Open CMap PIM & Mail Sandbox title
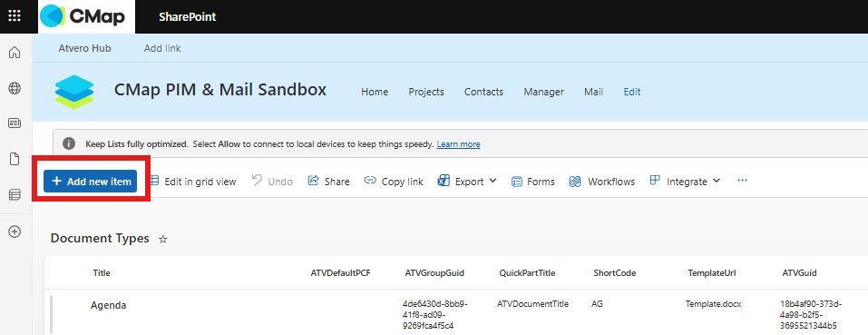Image resolution: width=868 pixels, height=335 pixels. tap(220, 90)
